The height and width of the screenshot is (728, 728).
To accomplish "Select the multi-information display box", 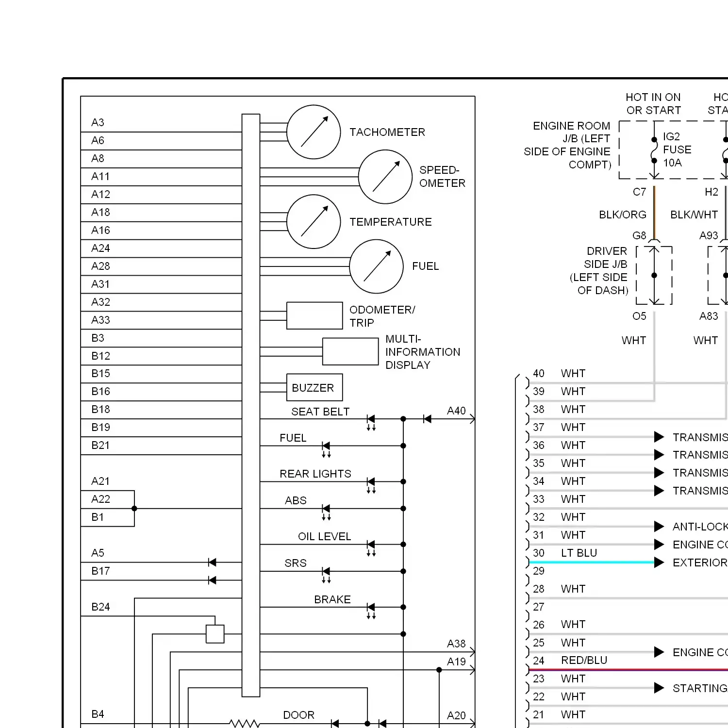I will point(350,351).
